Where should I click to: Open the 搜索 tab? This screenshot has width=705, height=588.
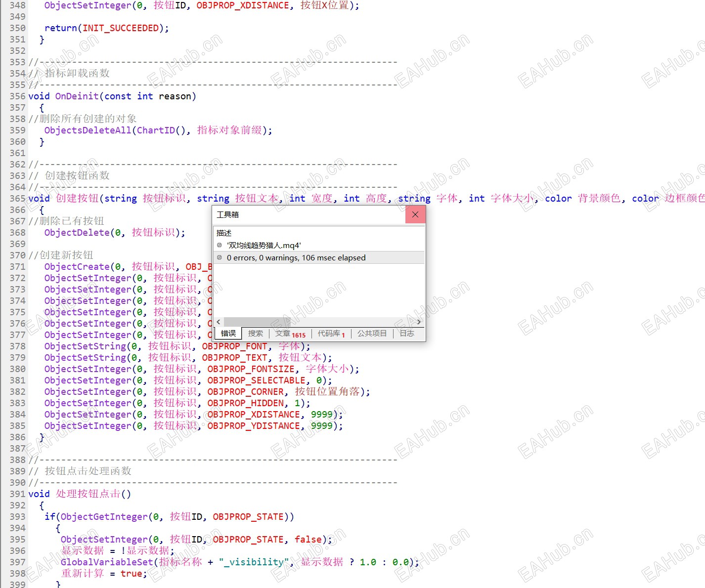point(256,334)
